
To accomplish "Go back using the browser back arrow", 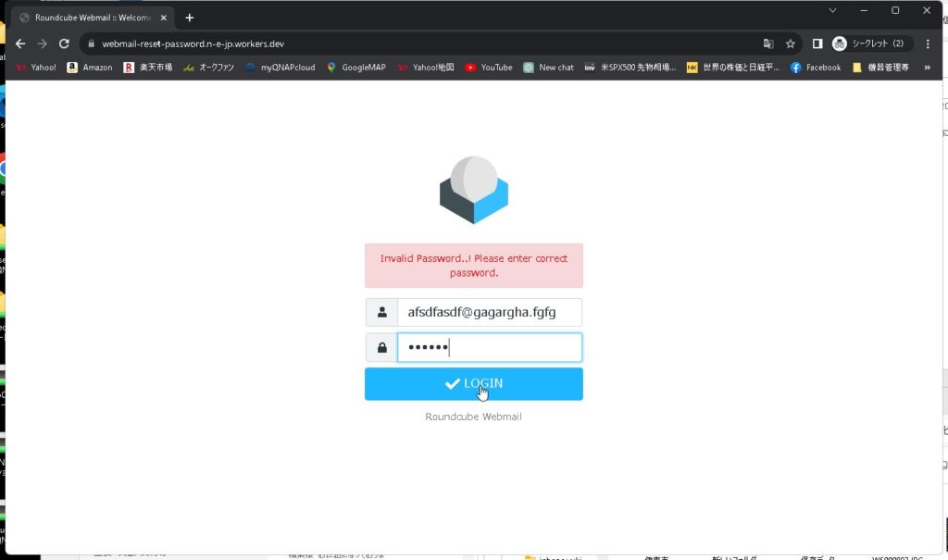I will point(20,44).
